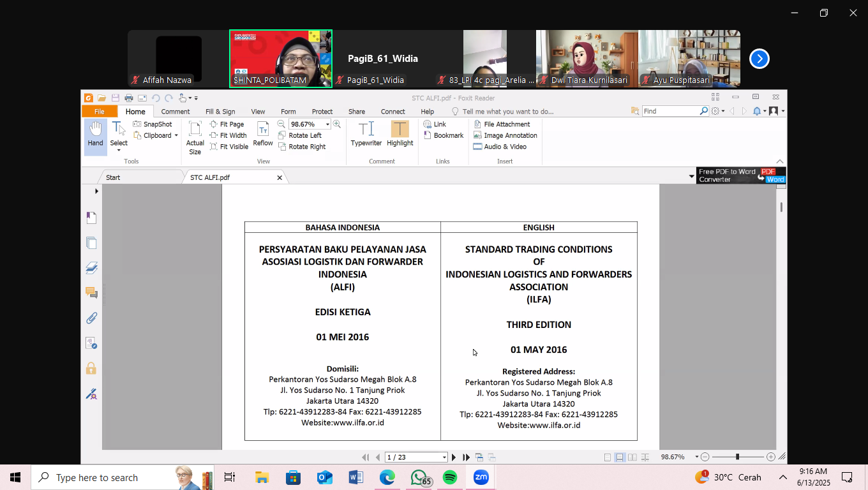Open the Attachments panel paperclip icon

click(91, 318)
